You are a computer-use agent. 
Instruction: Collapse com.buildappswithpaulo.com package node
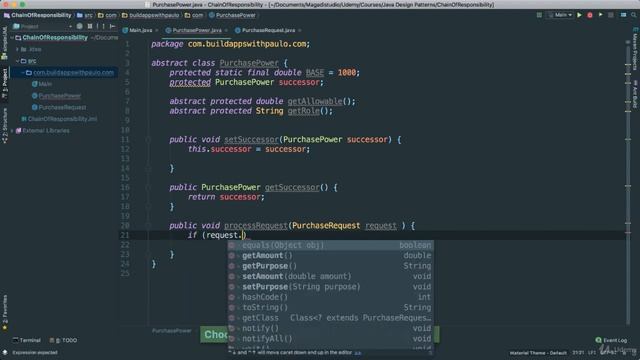tap(23, 73)
